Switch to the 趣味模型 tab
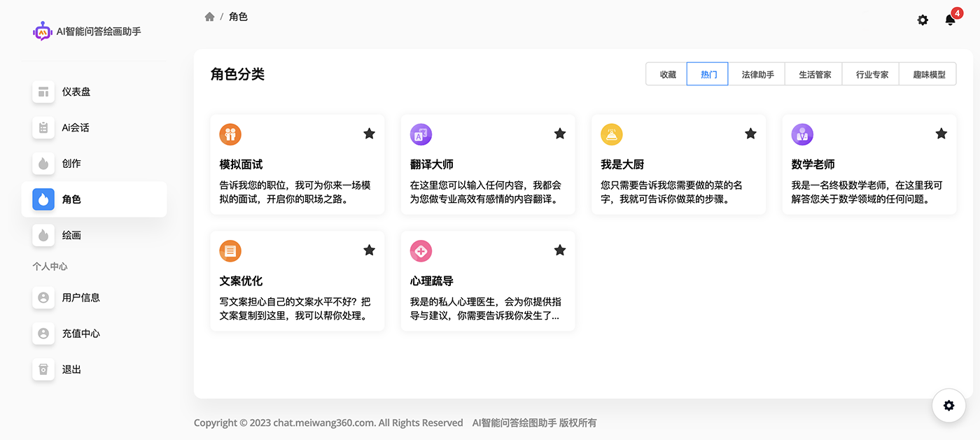This screenshot has height=440, width=980. [x=928, y=74]
